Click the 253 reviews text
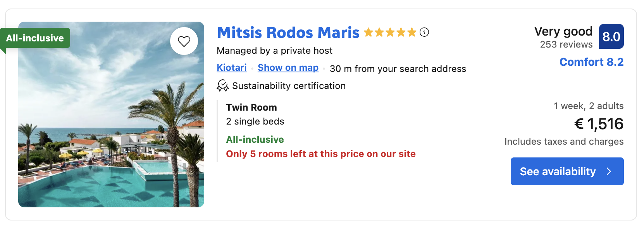Image resolution: width=644 pixels, height=229 pixels. click(x=566, y=44)
